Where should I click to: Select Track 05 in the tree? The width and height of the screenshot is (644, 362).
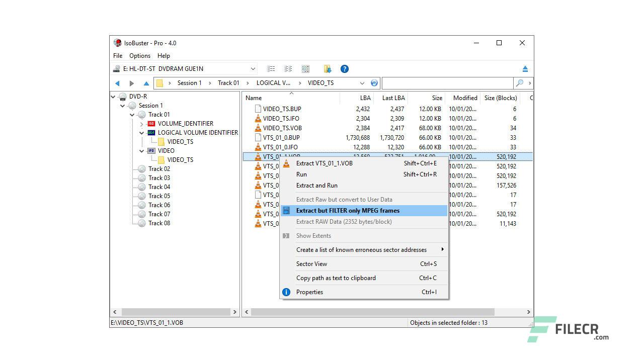(x=159, y=196)
